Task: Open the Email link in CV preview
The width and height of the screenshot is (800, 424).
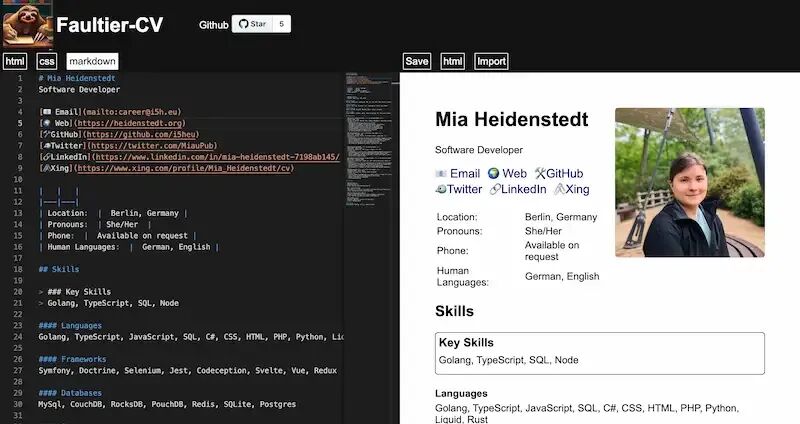Action: coord(465,173)
